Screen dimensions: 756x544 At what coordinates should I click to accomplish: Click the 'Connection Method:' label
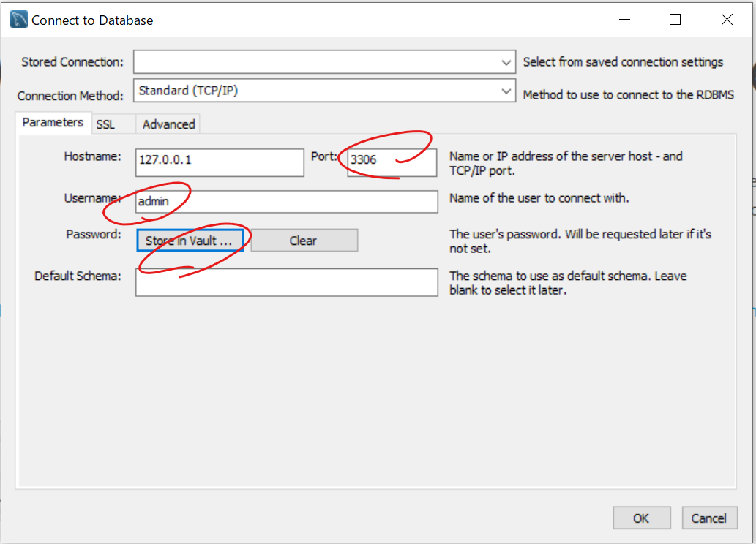point(70,96)
